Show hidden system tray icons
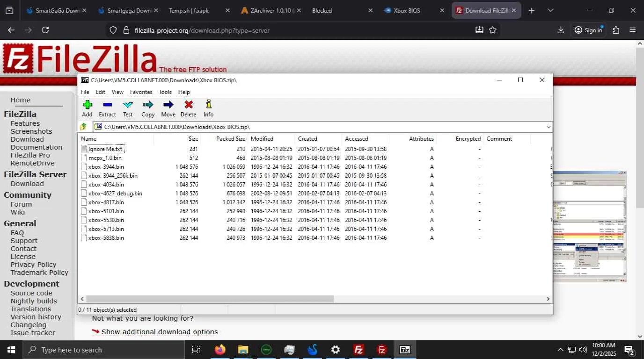The width and height of the screenshot is (644, 359). (560, 350)
